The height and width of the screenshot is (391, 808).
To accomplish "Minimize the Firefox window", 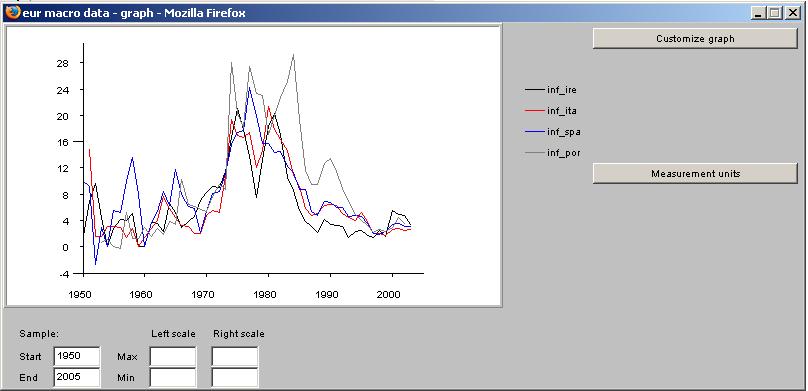I will 758,13.
